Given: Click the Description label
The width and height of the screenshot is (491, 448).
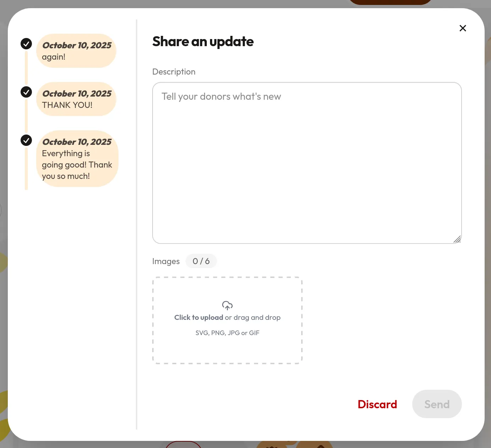Looking at the screenshot, I should tap(174, 72).
